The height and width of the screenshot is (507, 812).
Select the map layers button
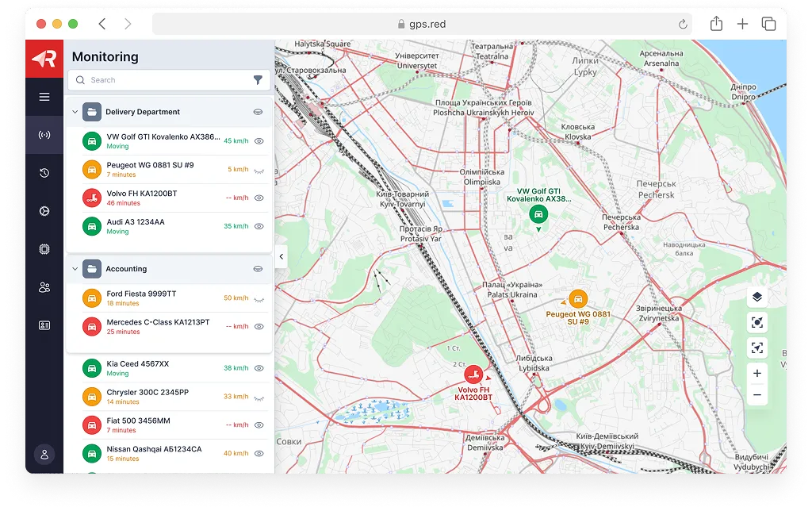pos(756,297)
